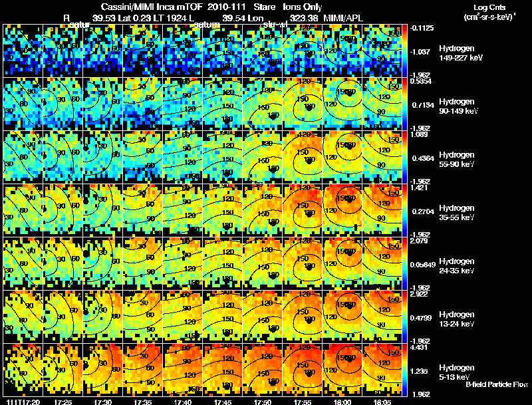Select the Stare mode label in title
The image size is (532, 405).
(x=264, y=7)
